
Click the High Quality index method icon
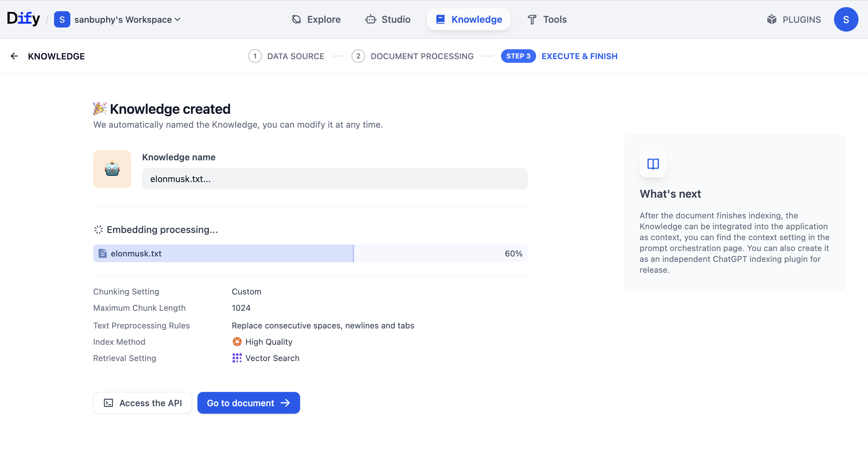coord(237,342)
